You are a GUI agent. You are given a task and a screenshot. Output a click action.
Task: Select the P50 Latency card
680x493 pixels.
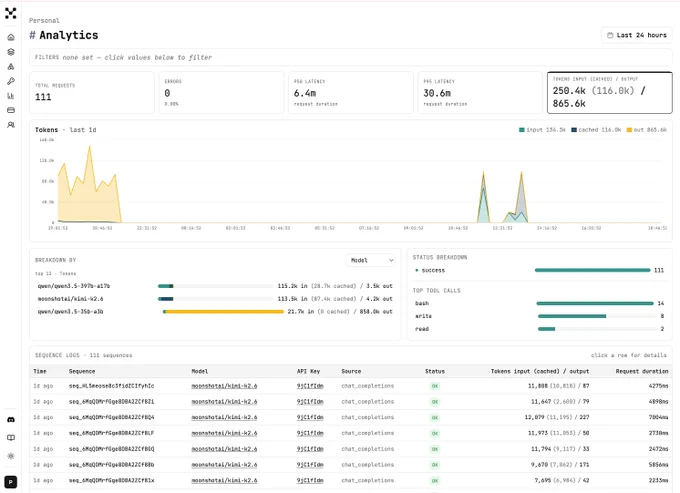351,93
